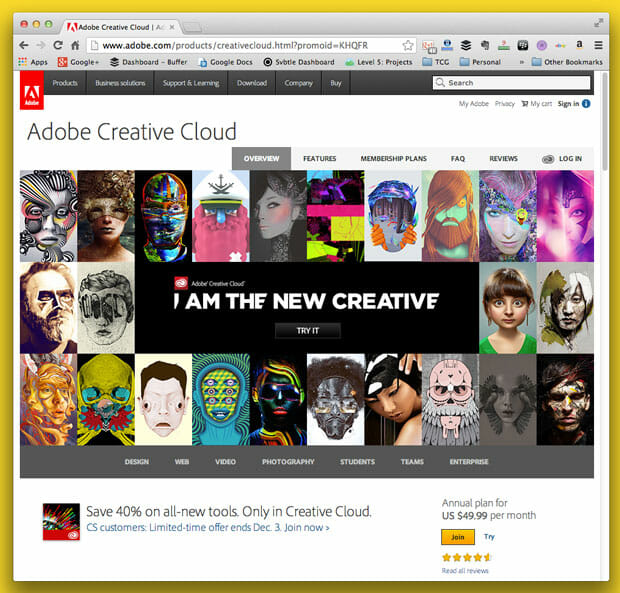Image resolution: width=620 pixels, height=593 pixels.
Task: Toggle fullscreen with the window corner arrows
Action: (599, 23)
